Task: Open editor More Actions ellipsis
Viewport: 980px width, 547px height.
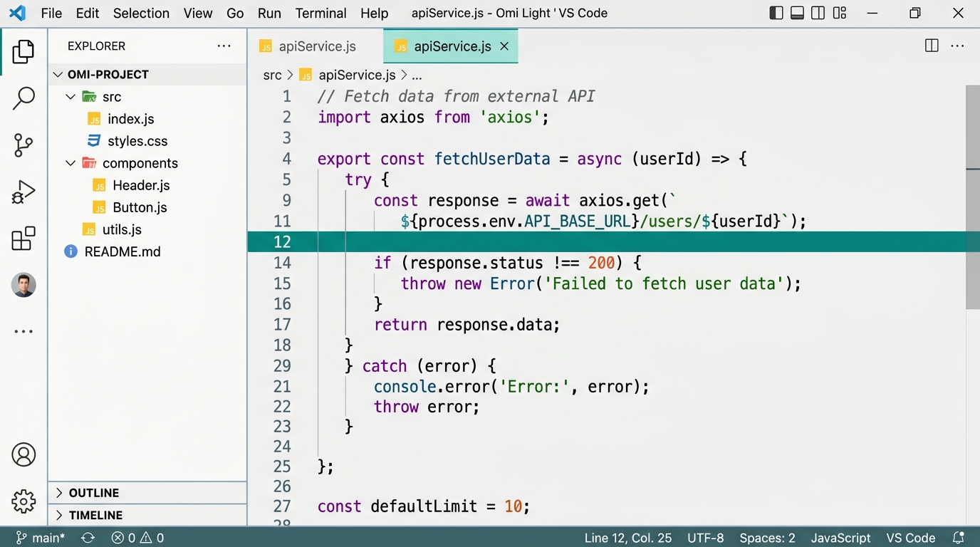Action: click(957, 46)
